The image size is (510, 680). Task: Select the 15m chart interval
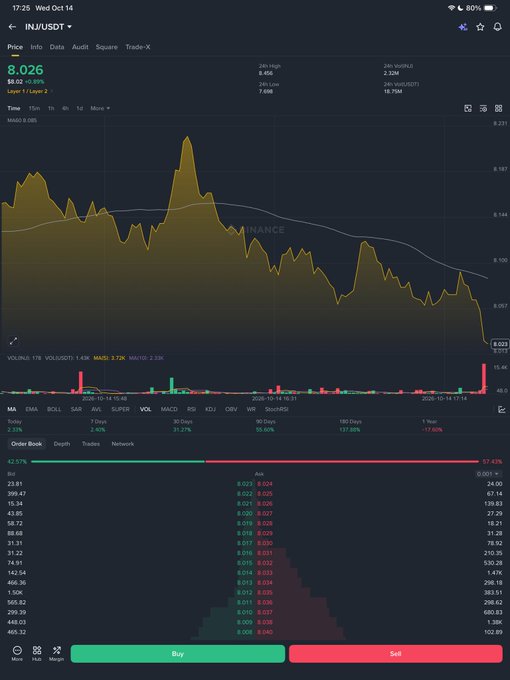click(x=34, y=108)
